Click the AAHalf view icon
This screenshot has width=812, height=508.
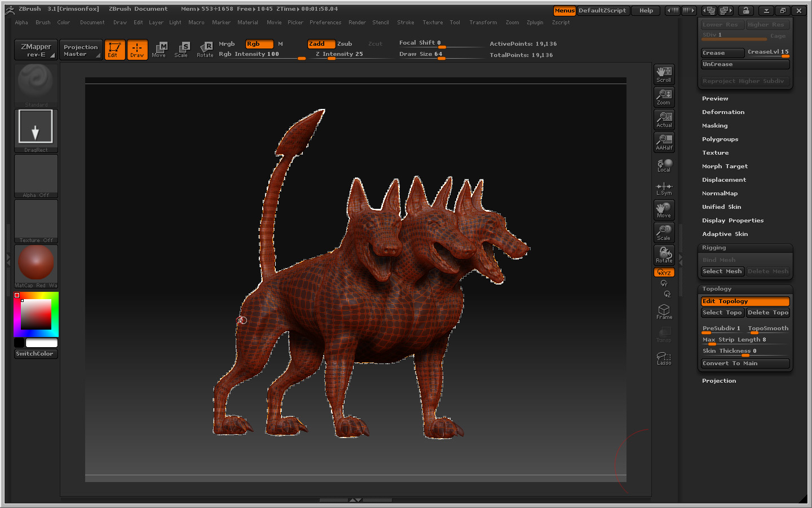(x=664, y=142)
